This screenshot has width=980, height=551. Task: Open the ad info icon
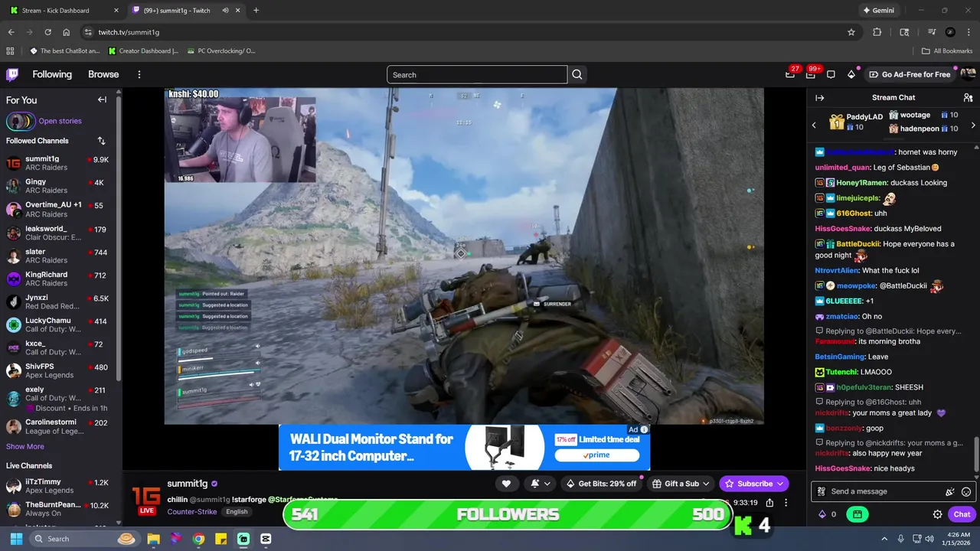pyautogui.click(x=644, y=429)
